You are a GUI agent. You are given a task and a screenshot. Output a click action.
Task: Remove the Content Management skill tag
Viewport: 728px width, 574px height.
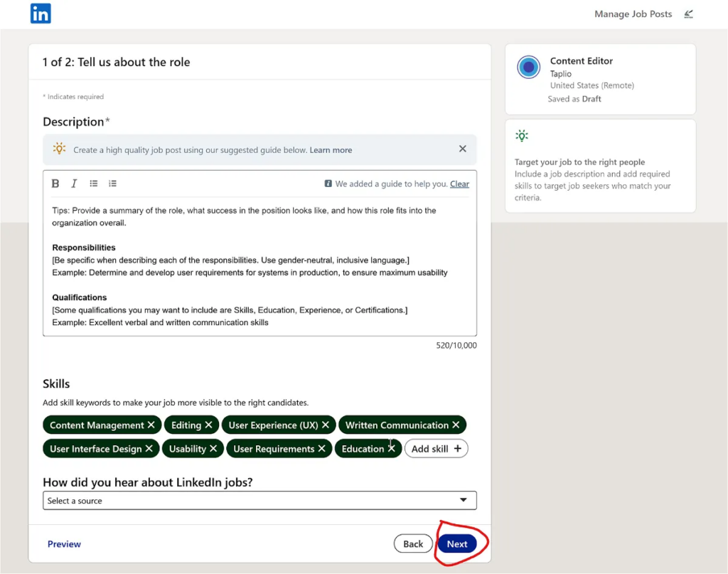pos(151,425)
